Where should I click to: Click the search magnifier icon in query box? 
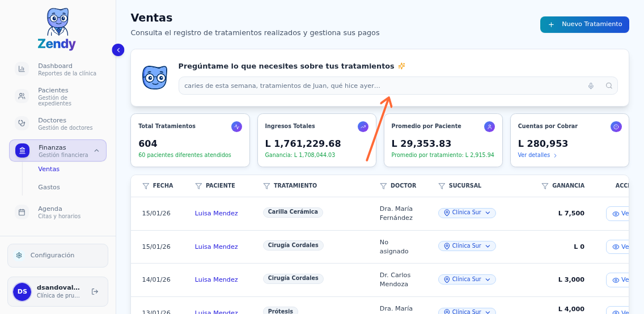(609, 86)
